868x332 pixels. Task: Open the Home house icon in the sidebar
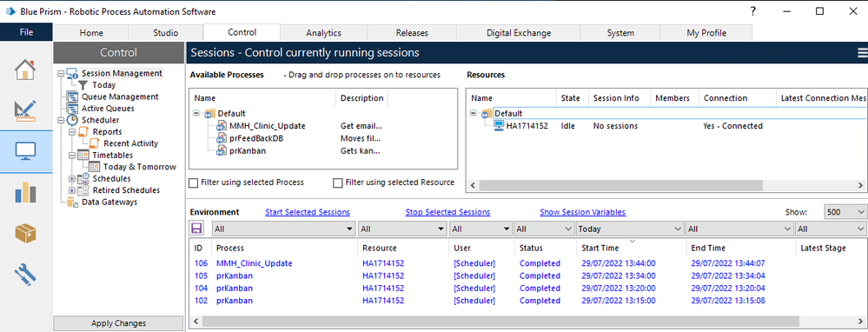tap(25, 70)
